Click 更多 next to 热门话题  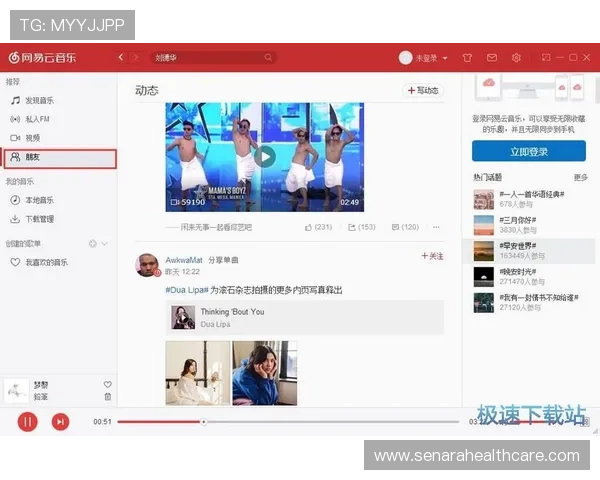(580, 177)
